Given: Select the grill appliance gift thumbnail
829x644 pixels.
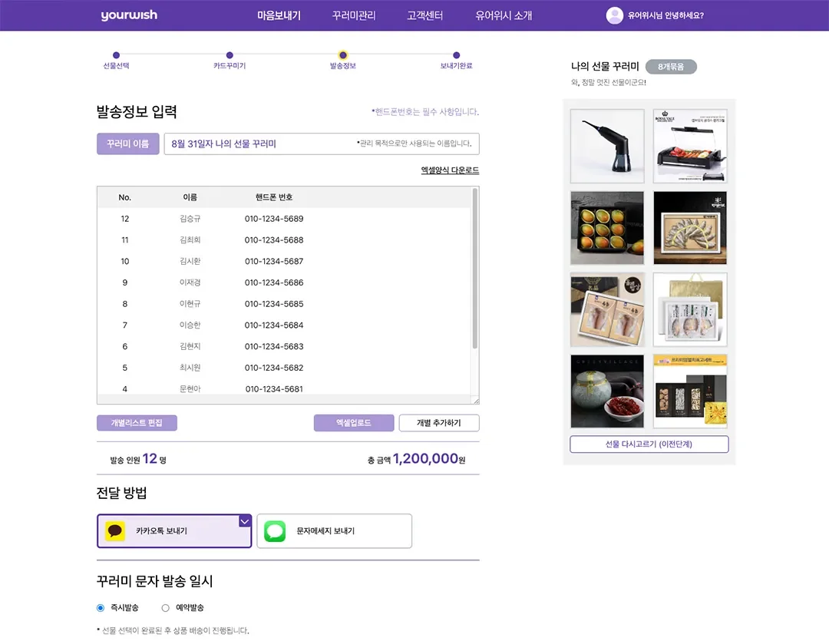Looking at the screenshot, I should tap(689, 144).
